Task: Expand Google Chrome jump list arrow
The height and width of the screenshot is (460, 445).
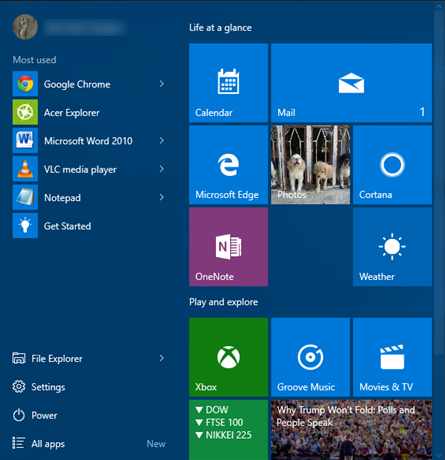Action: click(162, 84)
